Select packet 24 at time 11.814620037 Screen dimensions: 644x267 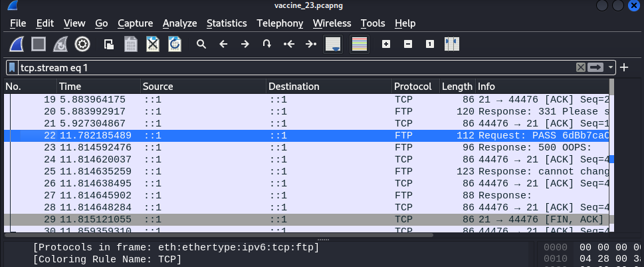[x=307, y=159]
